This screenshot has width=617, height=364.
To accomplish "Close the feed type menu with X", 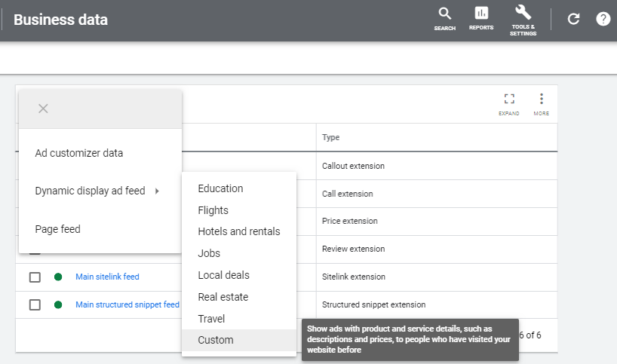I will [43, 109].
